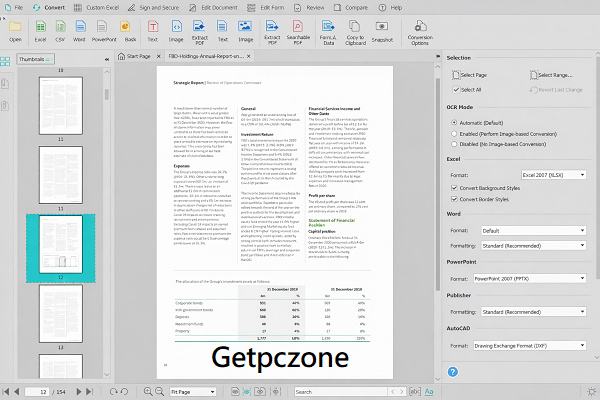Open the Help menu
The image size is (600, 400).
(390, 7)
